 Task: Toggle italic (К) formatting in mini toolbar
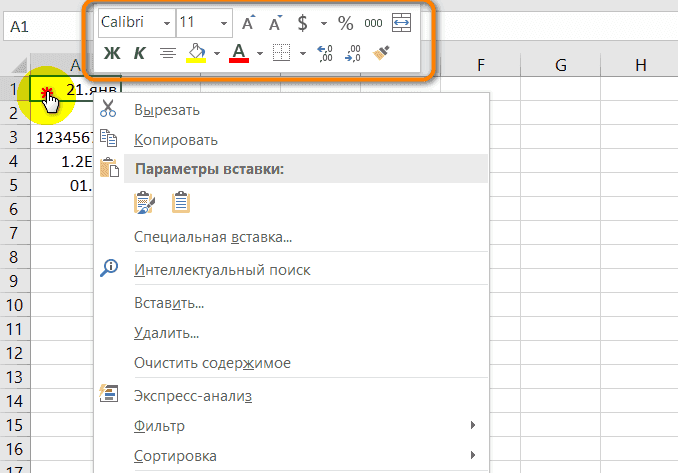[x=140, y=54]
